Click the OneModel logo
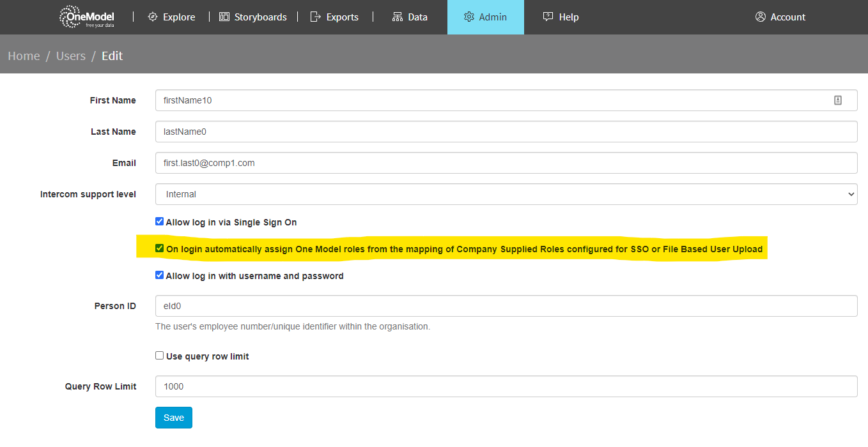The height and width of the screenshot is (447, 868). [86, 17]
